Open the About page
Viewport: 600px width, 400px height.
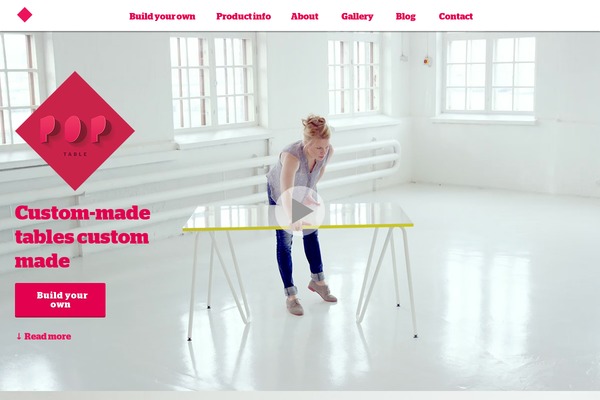point(305,16)
